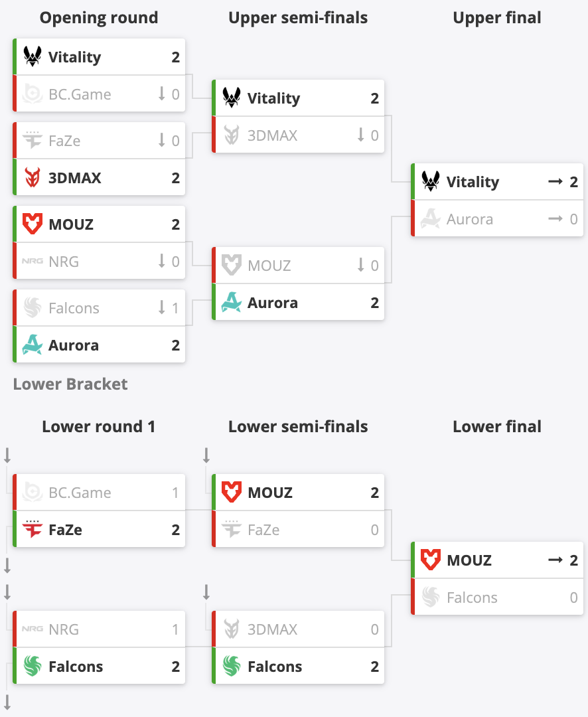588x717 pixels.
Task: Click BC.Game's logo in Opening round
Action: point(33,94)
